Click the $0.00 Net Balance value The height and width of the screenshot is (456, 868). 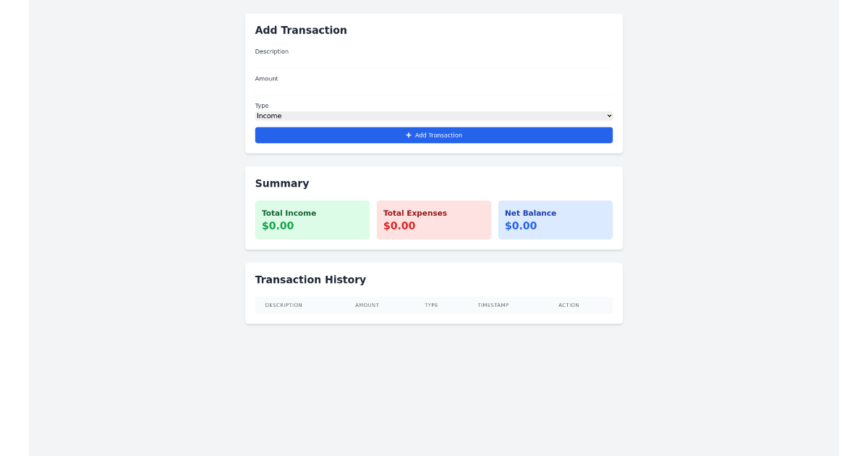521,225
